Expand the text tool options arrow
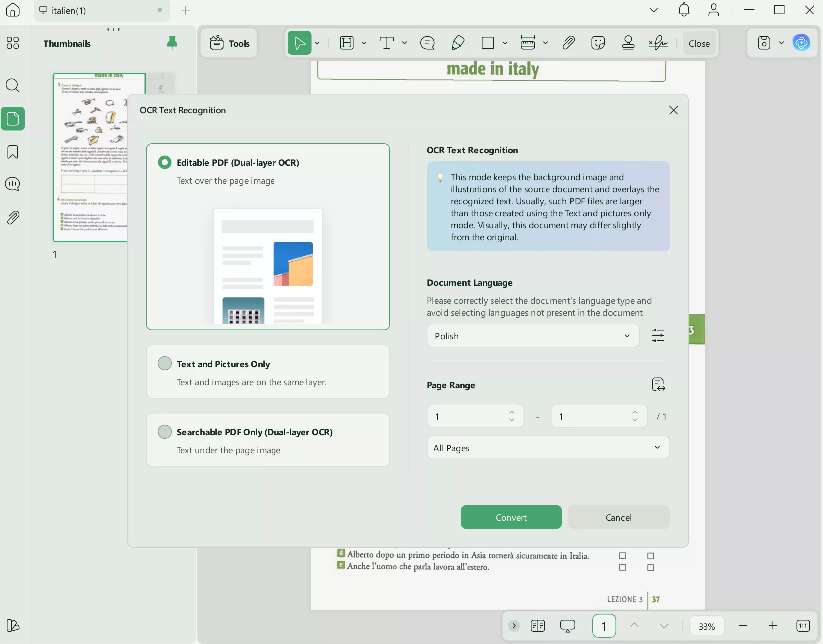 coord(404,43)
